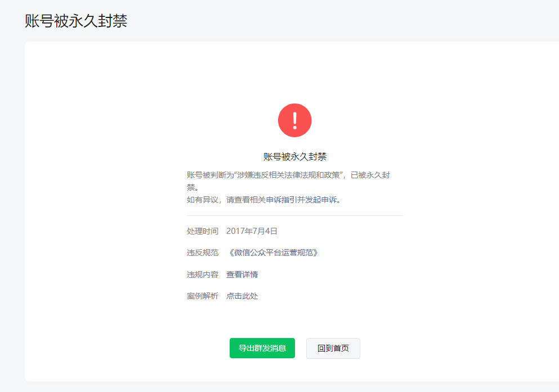Open the 查看详情 violation details link
Viewport: 559px width, 392px height.
click(242, 274)
